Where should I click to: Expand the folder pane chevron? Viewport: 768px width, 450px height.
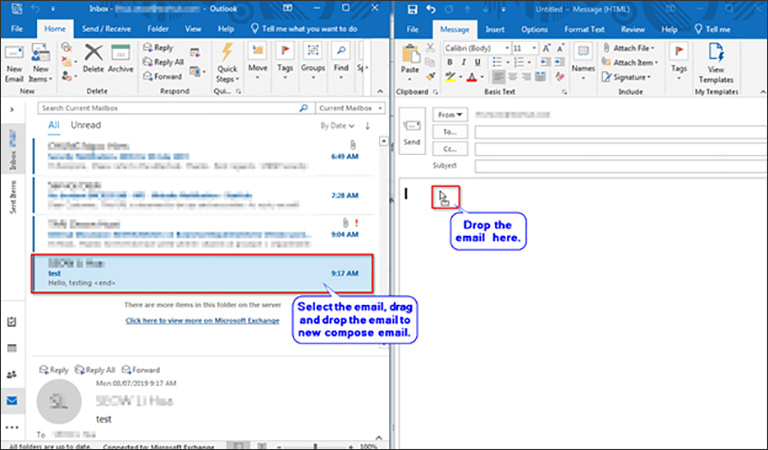pyautogui.click(x=12, y=110)
